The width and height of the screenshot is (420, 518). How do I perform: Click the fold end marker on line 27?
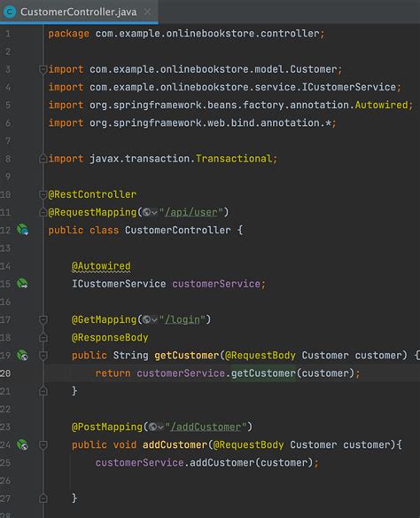click(x=43, y=498)
